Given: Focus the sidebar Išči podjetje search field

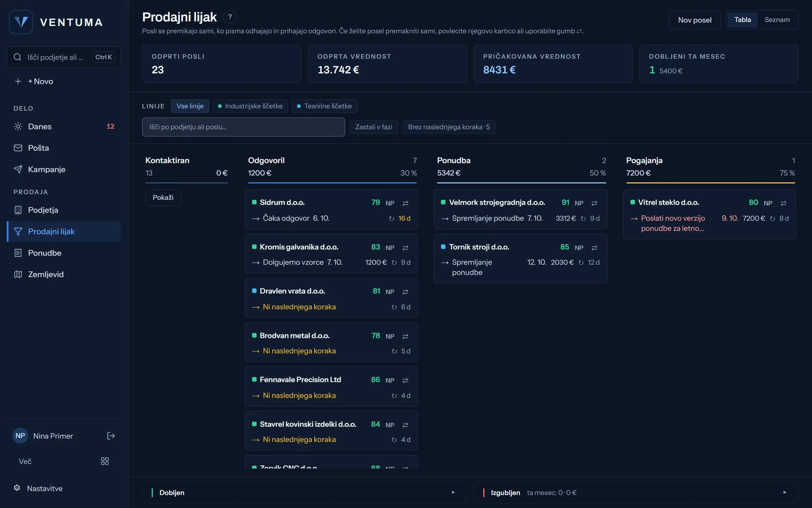Looking at the screenshot, I should pos(64,57).
